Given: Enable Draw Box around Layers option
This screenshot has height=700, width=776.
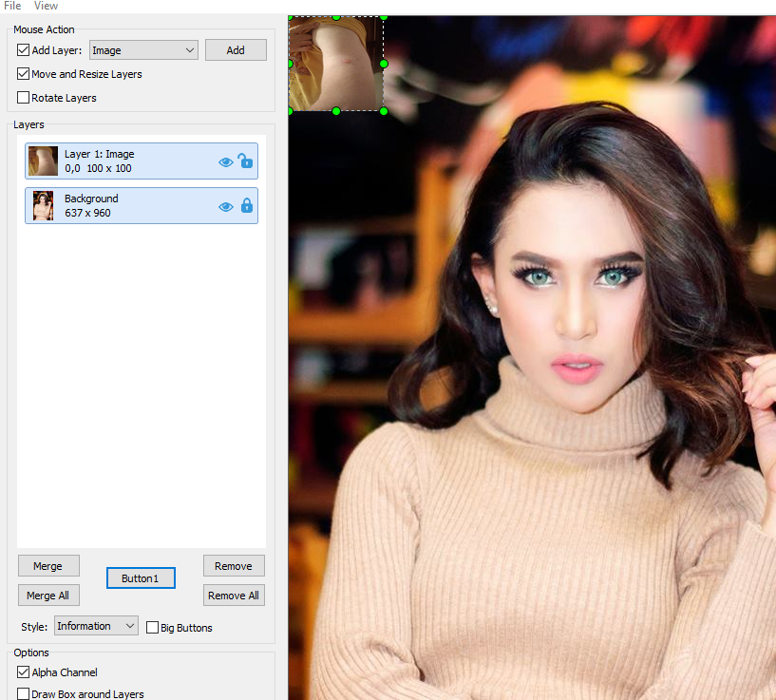Looking at the screenshot, I should [x=23, y=693].
